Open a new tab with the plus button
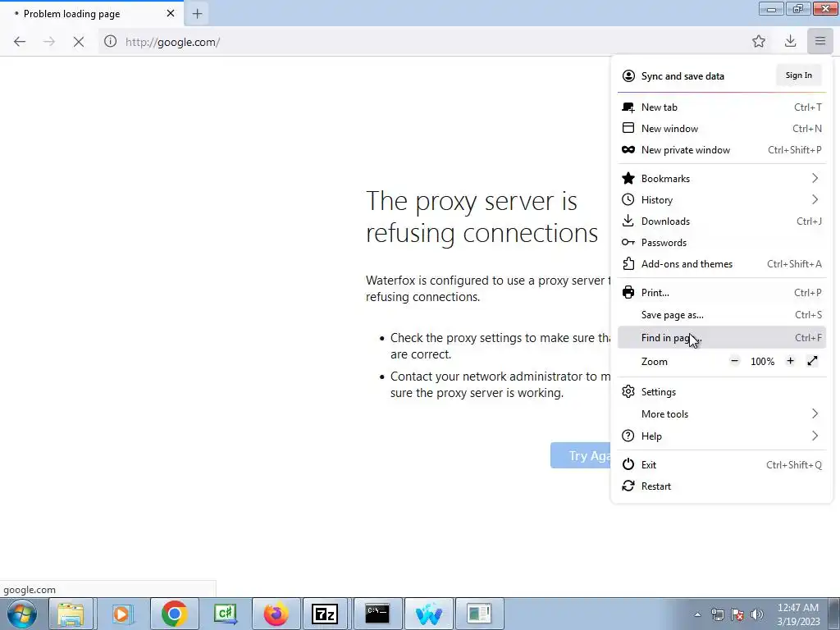This screenshot has width=840, height=630. coord(197,14)
